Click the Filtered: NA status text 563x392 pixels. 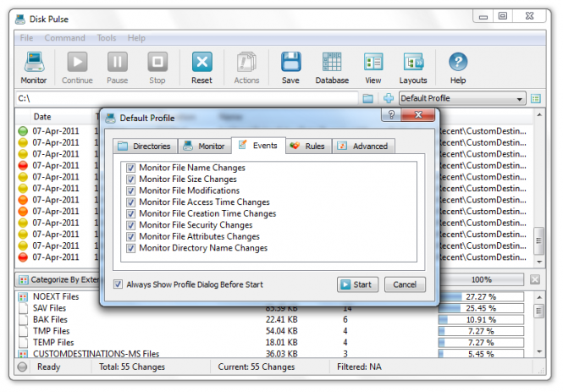pyautogui.click(x=359, y=367)
